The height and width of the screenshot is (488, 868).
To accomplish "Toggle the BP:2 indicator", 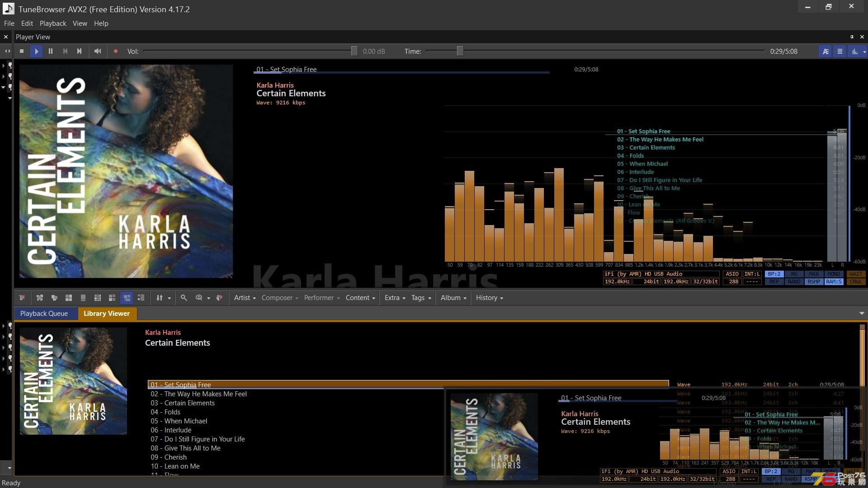I will (774, 274).
